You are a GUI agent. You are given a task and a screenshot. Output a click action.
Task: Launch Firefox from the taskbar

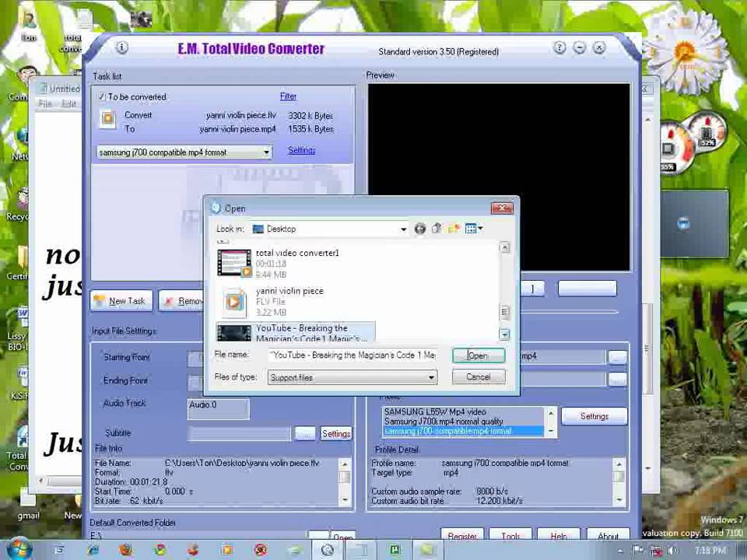(x=126, y=551)
